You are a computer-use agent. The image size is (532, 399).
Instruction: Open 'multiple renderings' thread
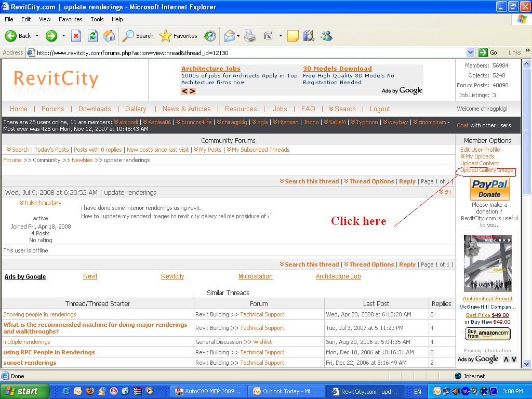26,342
